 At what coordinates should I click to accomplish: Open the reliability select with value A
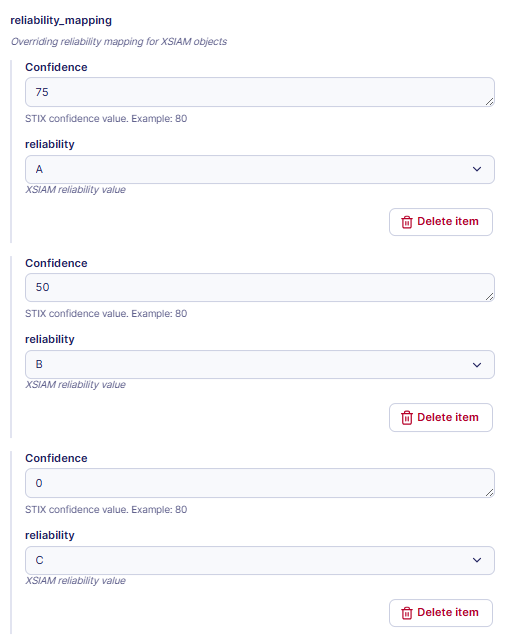(x=260, y=169)
